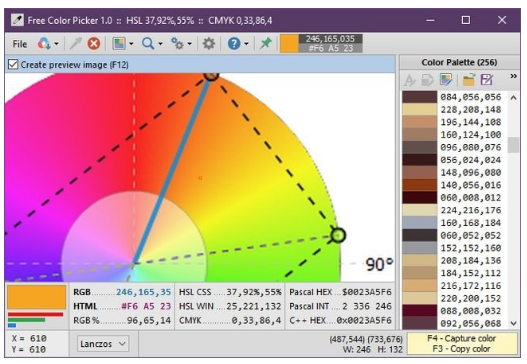Open palette with the folder icon
This screenshot has width=527, height=364.
tap(469, 80)
